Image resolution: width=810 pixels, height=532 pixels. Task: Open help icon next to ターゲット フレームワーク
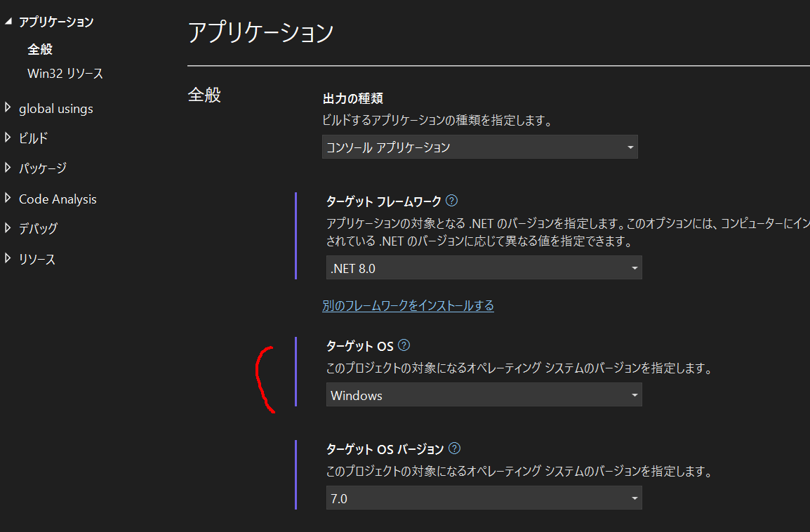pos(451,201)
